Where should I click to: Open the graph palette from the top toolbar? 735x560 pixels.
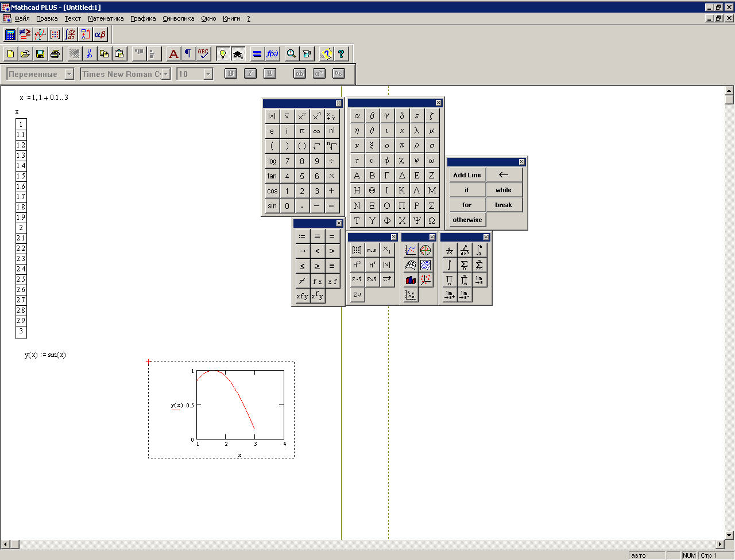pyautogui.click(x=40, y=34)
